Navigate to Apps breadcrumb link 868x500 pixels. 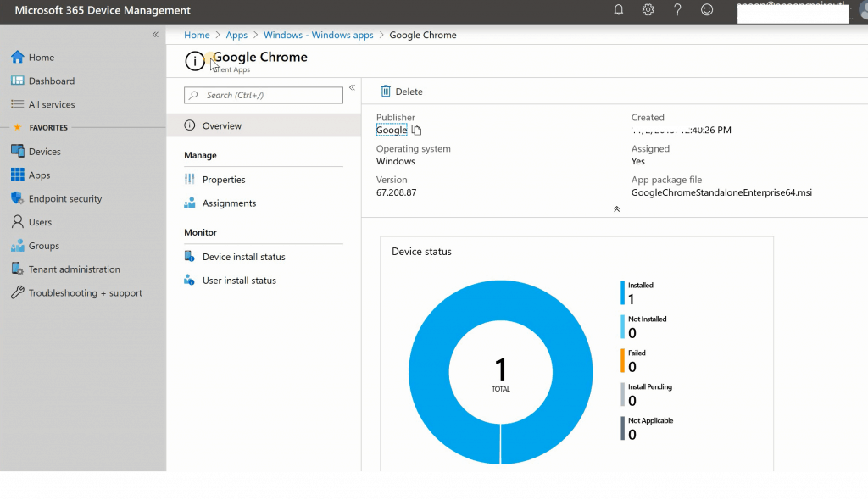click(236, 35)
